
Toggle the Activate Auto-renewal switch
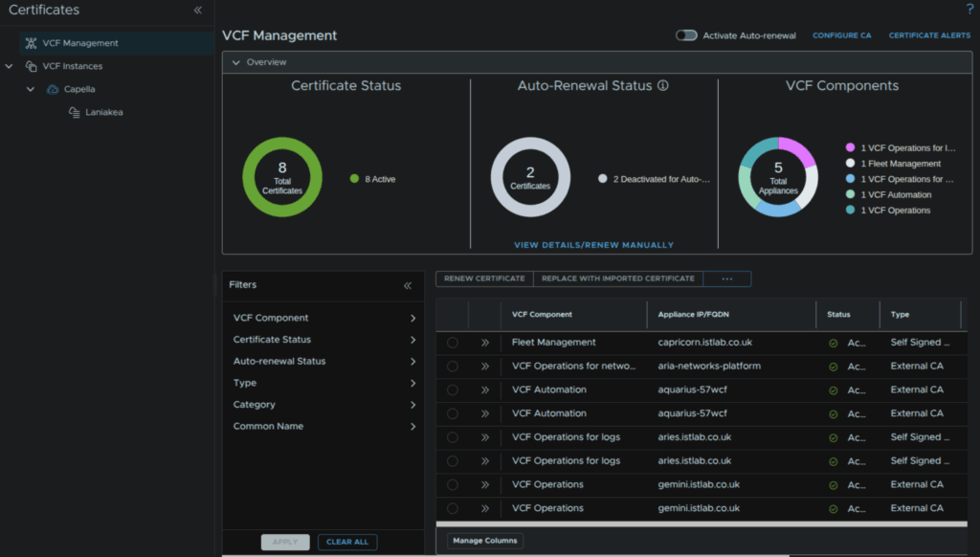click(685, 35)
